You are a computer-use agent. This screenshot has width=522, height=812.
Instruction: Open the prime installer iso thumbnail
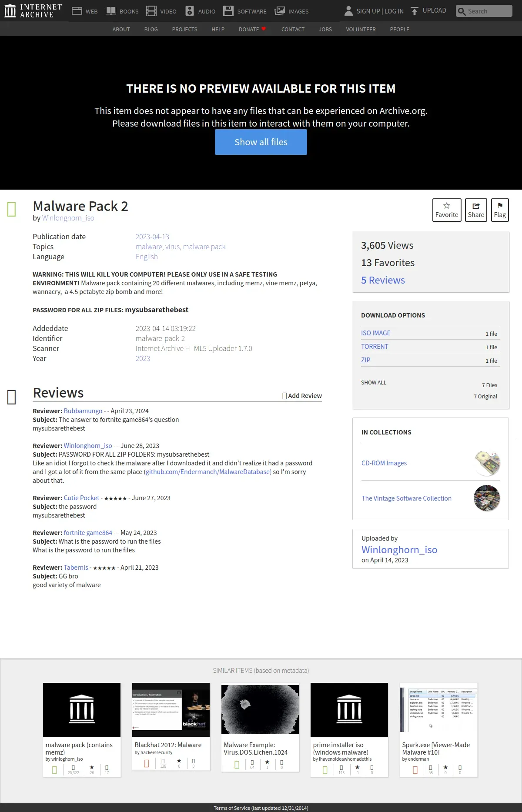(x=349, y=709)
